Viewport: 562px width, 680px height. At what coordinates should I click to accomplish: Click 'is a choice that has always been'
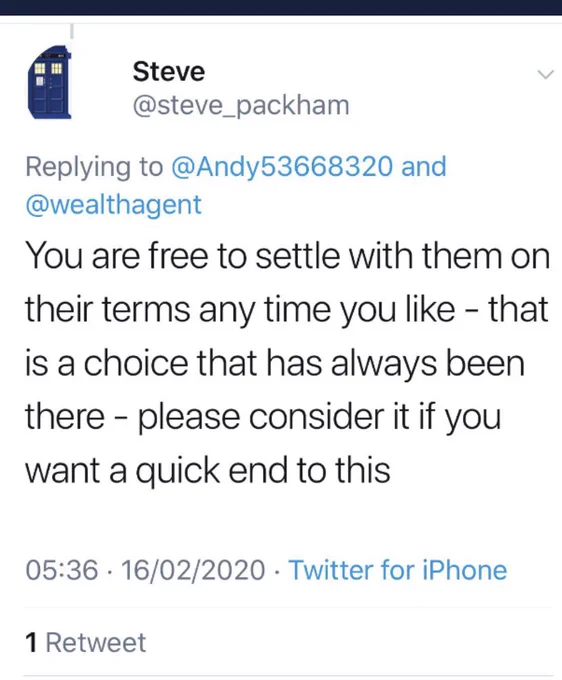click(x=274, y=363)
